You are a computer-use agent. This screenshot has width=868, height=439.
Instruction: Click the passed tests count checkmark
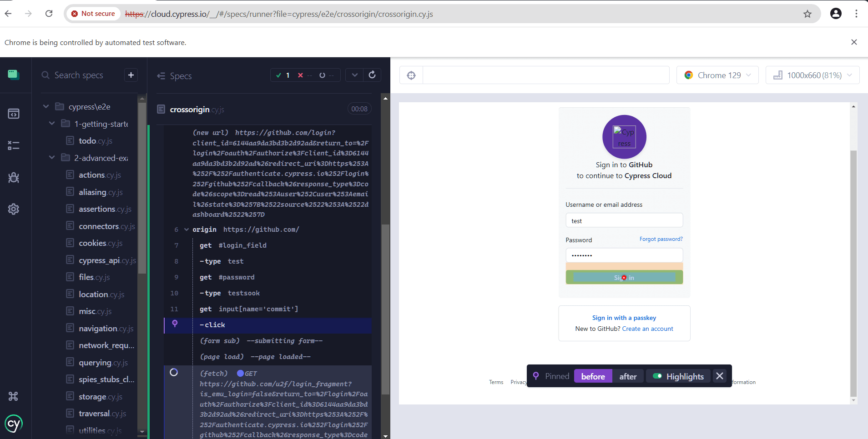283,75
